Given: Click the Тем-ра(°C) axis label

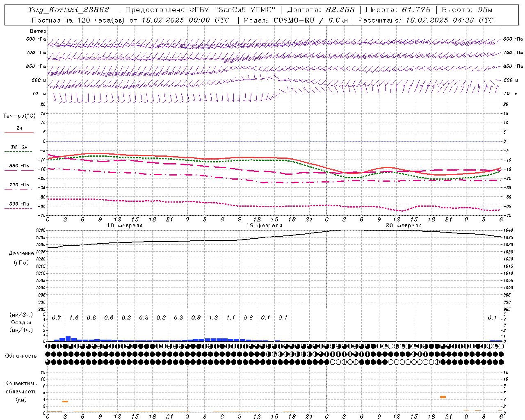Looking at the screenshot, I should coord(19,116).
